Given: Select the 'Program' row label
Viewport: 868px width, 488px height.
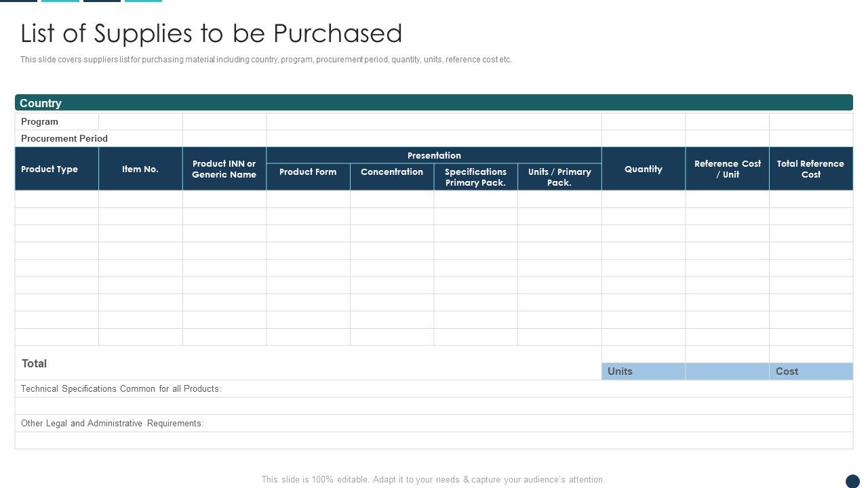Looking at the screenshot, I should coord(39,121).
